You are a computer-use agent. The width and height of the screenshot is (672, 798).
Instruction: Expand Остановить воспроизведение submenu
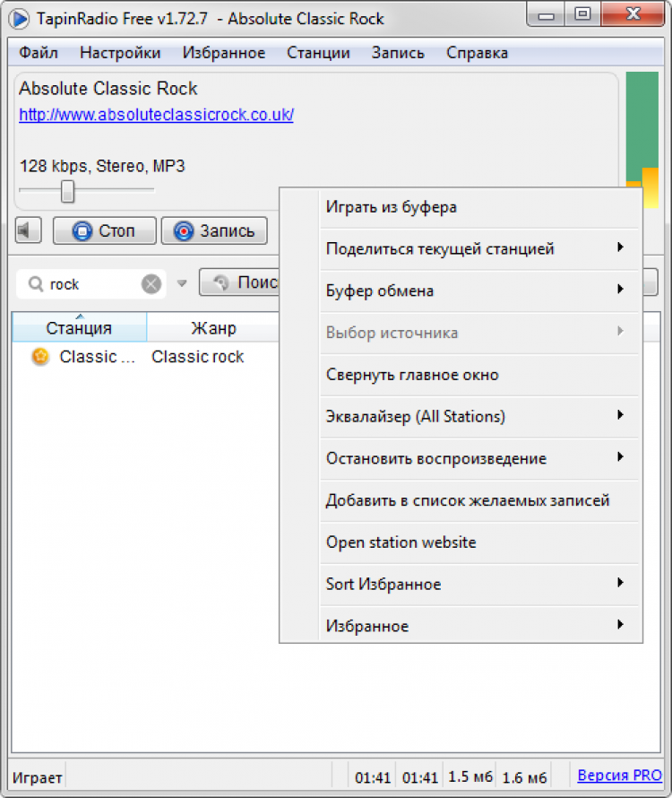click(x=479, y=458)
